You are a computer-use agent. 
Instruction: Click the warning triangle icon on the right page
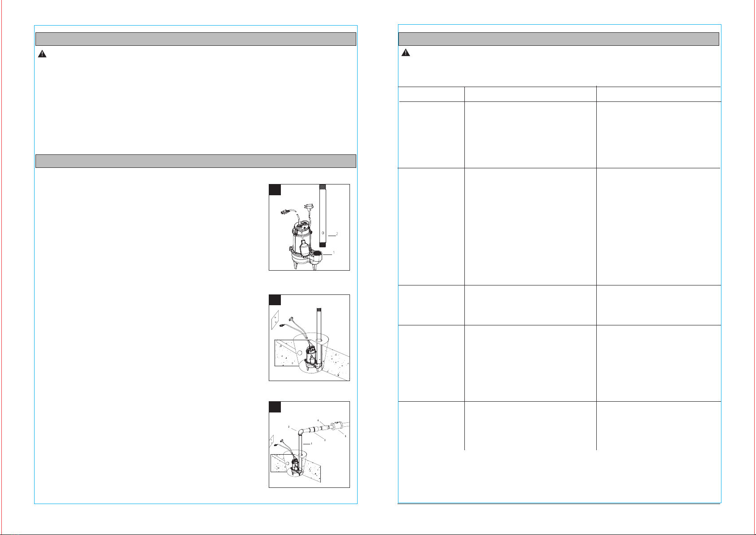406,53
